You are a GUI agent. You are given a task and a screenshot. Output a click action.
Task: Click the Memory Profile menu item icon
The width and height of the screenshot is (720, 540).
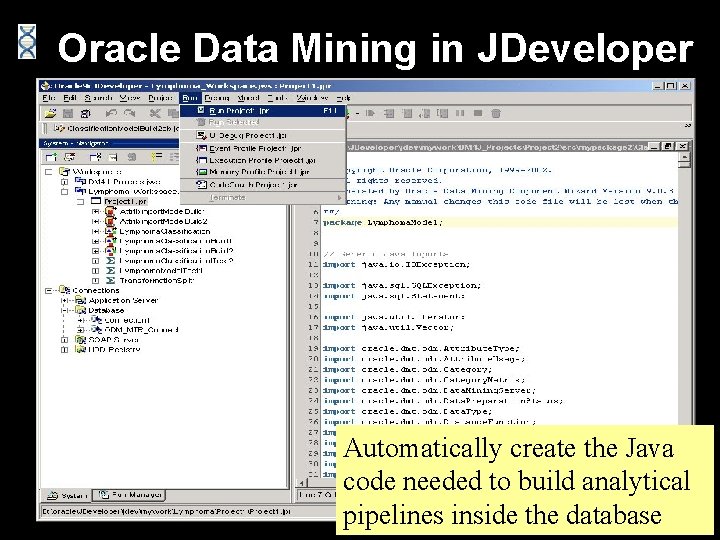(201, 172)
